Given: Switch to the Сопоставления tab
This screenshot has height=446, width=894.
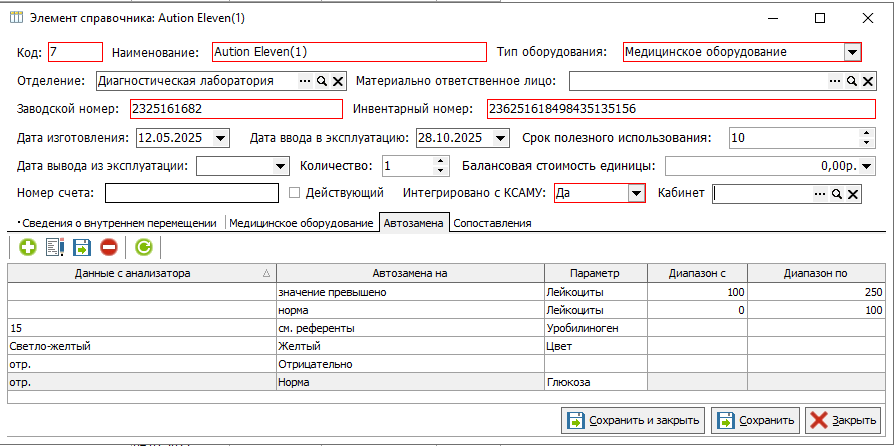Looking at the screenshot, I should click(x=492, y=224).
